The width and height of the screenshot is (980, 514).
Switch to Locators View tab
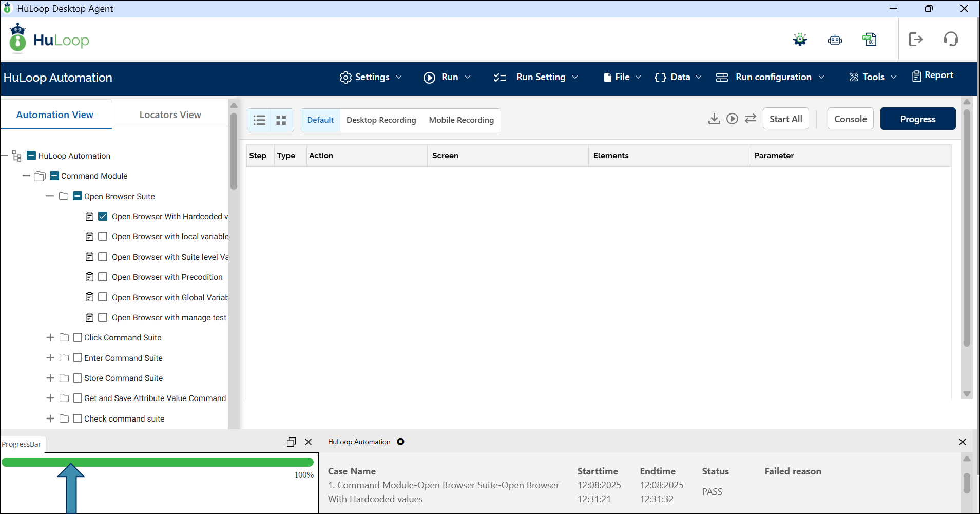point(170,115)
